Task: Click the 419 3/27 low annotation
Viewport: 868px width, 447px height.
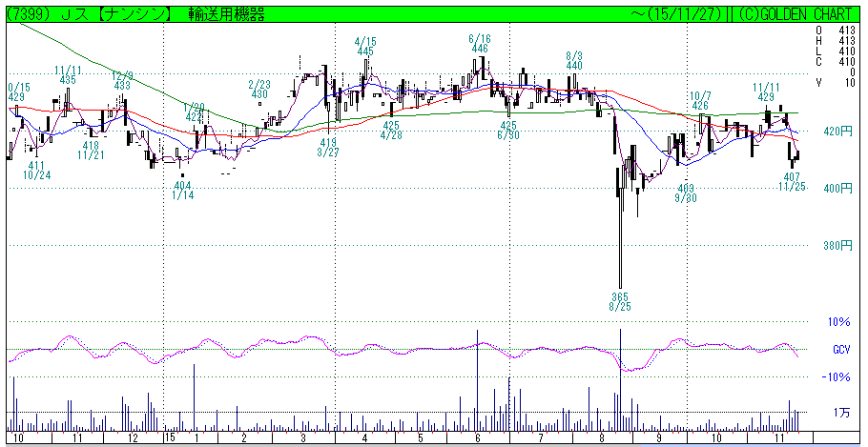Action: pos(328,147)
